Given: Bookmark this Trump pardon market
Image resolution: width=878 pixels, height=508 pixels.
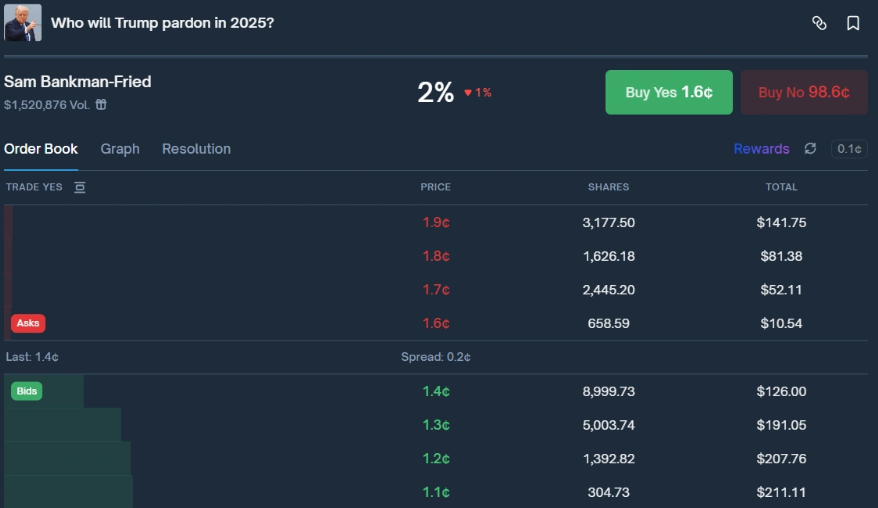Looking at the screenshot, I should pyautogui.click(x=853, y=23).
